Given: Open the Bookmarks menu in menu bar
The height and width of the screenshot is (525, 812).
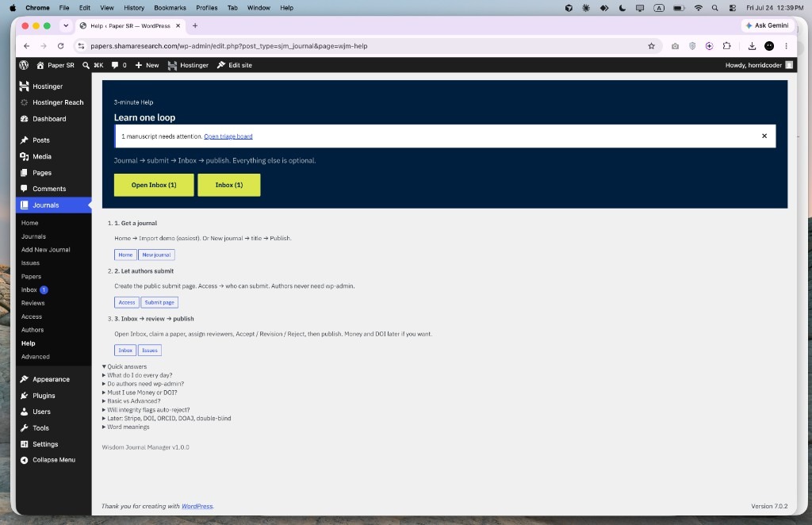Looking at the screenshot, I should point(170,8).
